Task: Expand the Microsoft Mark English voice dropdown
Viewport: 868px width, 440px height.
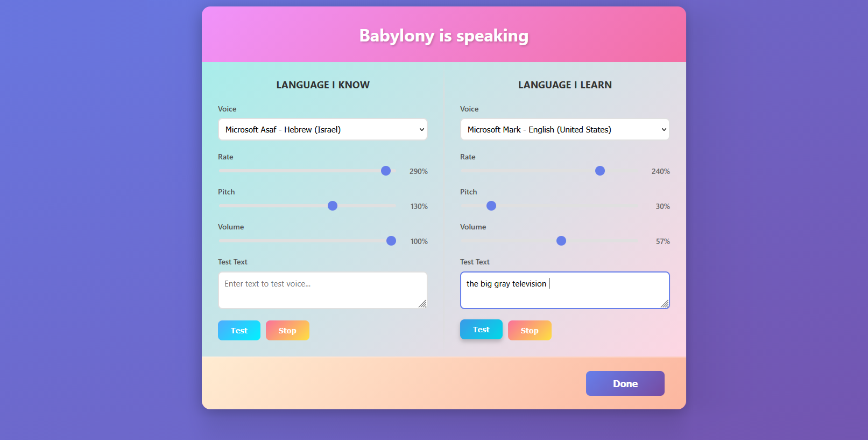Action: 564,129
